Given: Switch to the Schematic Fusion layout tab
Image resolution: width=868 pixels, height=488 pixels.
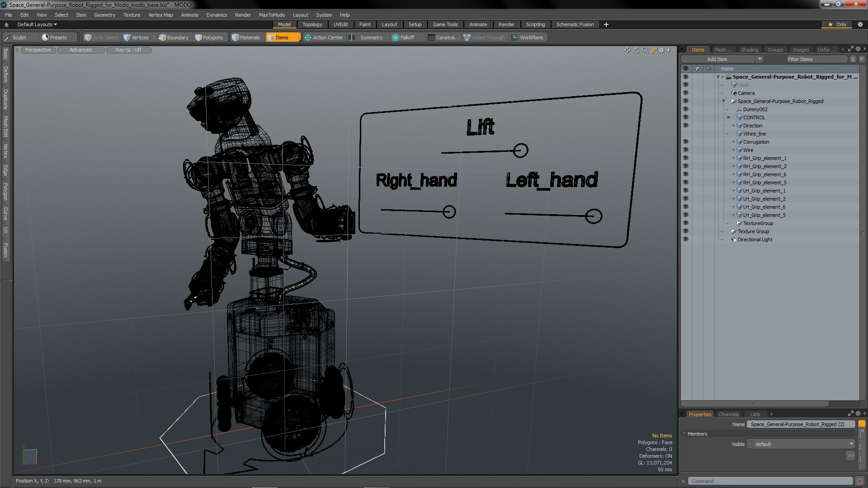Looking at the screenshot, I should 575,24.
